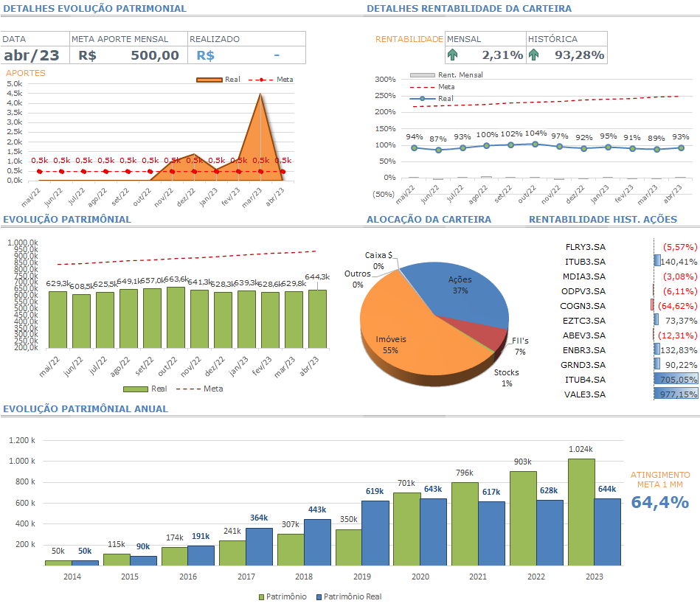This screenshot has width=700, height=609.
Task: Click the blue Patrimônio Real legend square
Action: pos(319,597)
